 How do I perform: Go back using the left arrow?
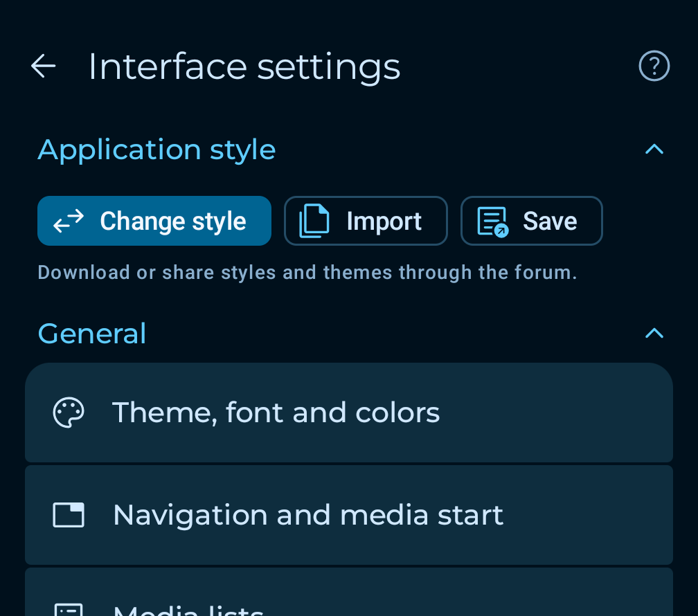[43, 66]
